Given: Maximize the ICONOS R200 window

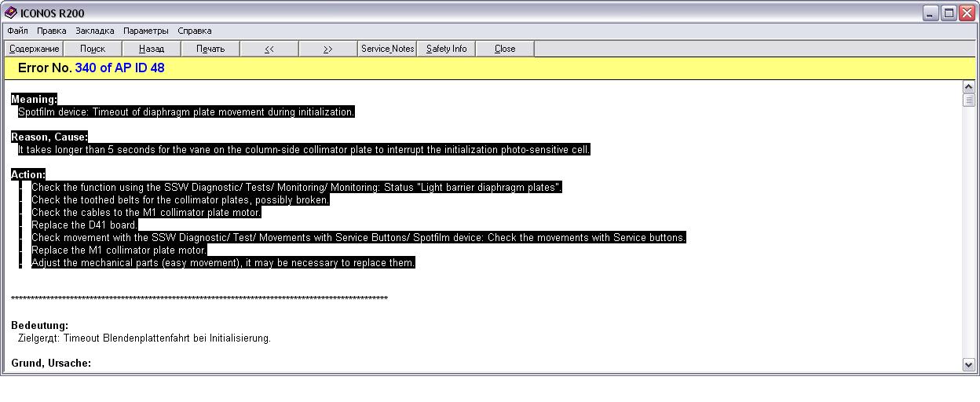Looking at the screenshot, I should point(949,13).
